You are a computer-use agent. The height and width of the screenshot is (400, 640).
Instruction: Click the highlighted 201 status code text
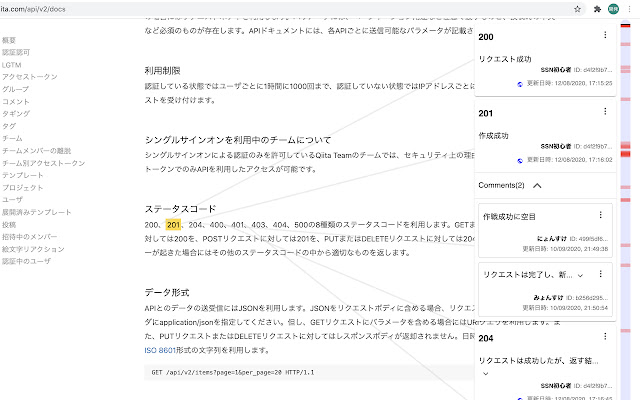173,224
